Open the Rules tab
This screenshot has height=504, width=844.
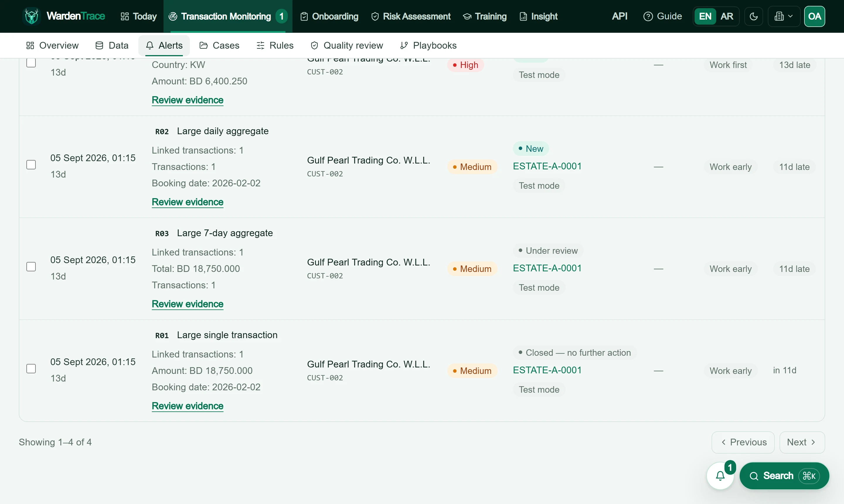[275, 45]
